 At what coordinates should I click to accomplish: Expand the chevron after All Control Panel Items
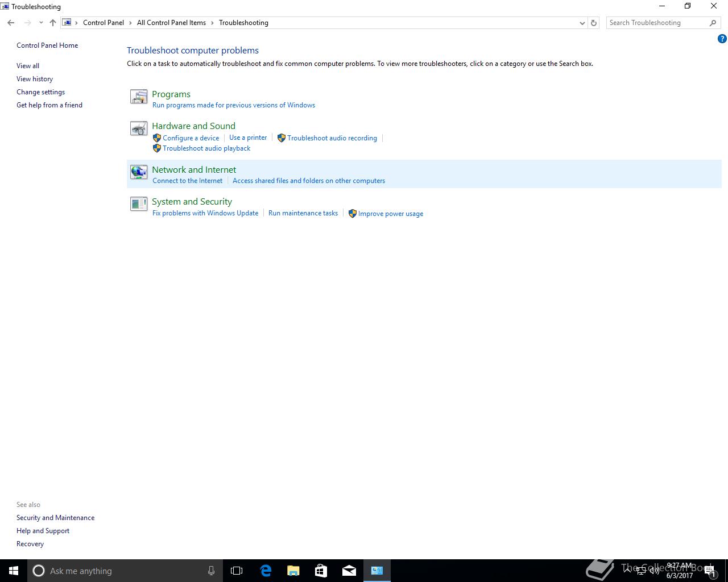[212, 23]
